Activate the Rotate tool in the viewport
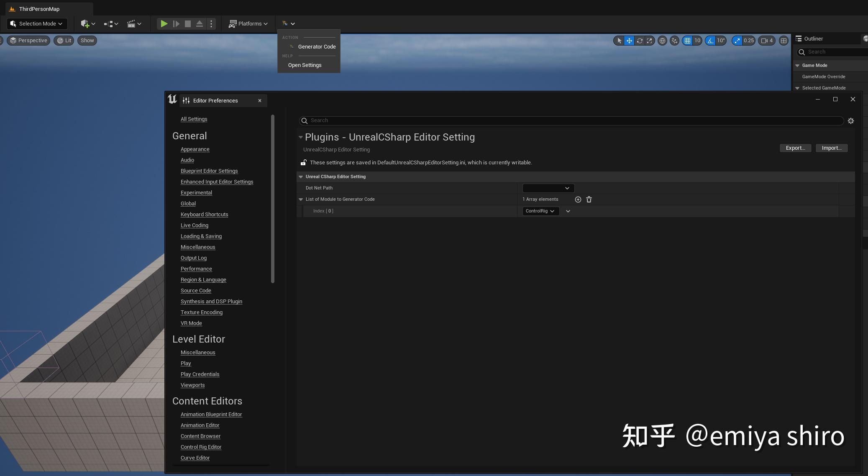This screenshot has height=476, width=868. coord(640,41)
